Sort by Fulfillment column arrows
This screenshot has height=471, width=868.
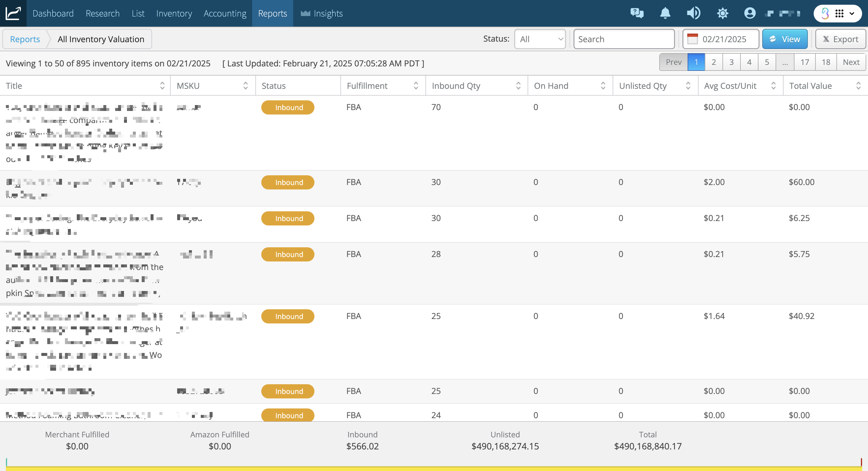point(416,86)
